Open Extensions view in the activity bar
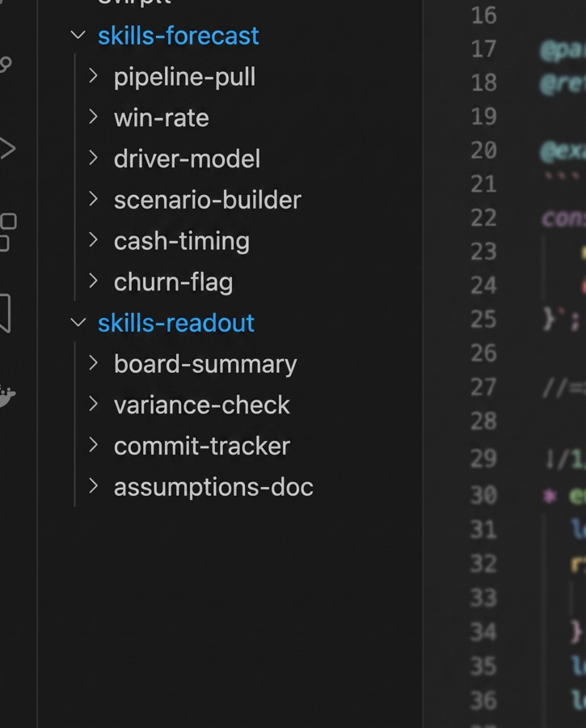586x728 pixels. (x=7, y=232)
